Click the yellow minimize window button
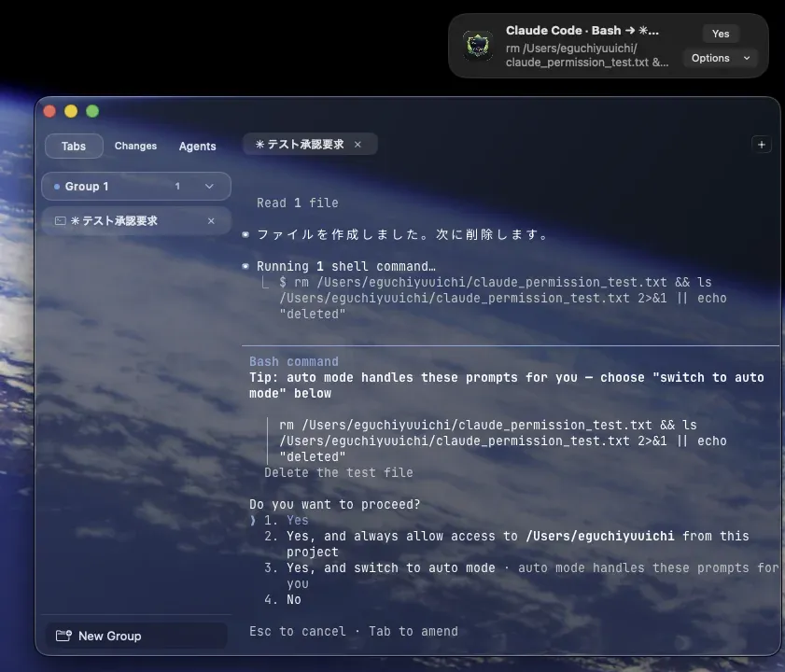Image resolution: width=785 pixels, height=672 pixels. click(71, 111)
